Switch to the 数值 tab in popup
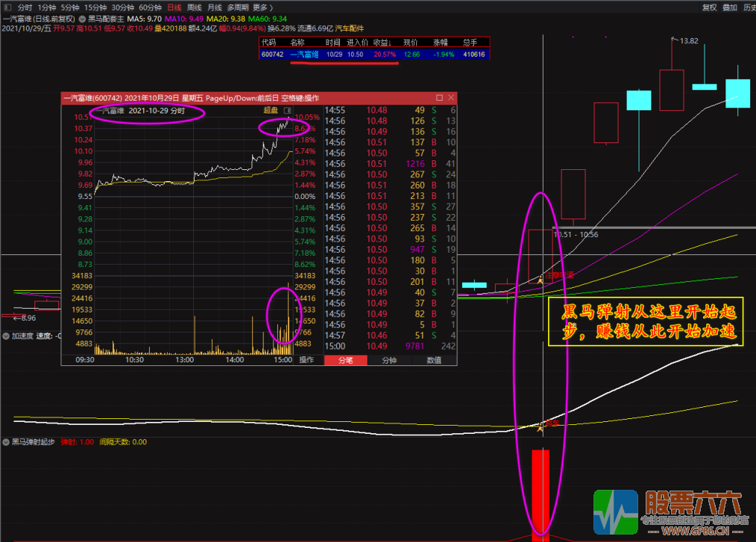The width and height of the screenshot is (756, 542). pyautogui.click(x=434, y=360)
